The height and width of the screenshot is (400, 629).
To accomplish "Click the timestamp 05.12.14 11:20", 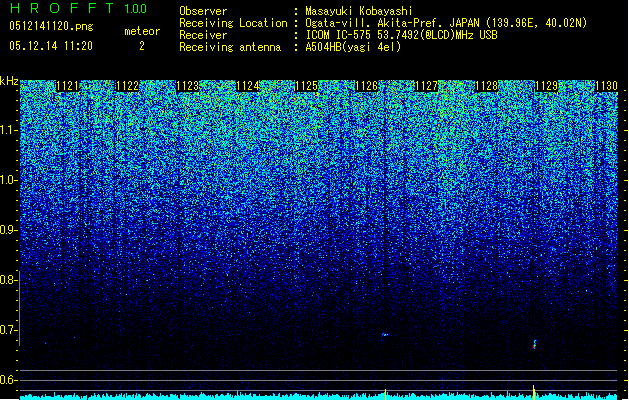I will [x=51, y=46].
